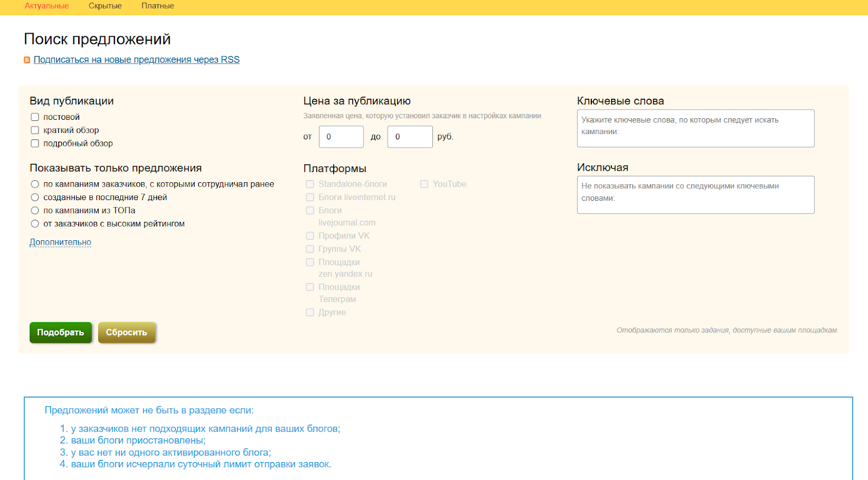This screenshot has width=868, height=480.
Task: Check the постовой publication type
Action: pyautogui.click(x=35, y=117)
